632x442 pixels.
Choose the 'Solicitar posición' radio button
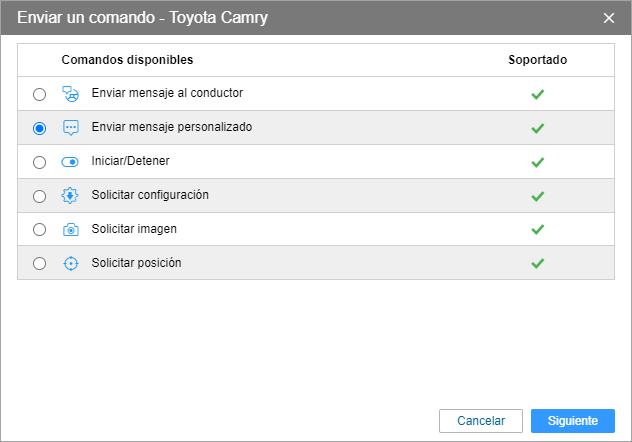click(40, 263)
